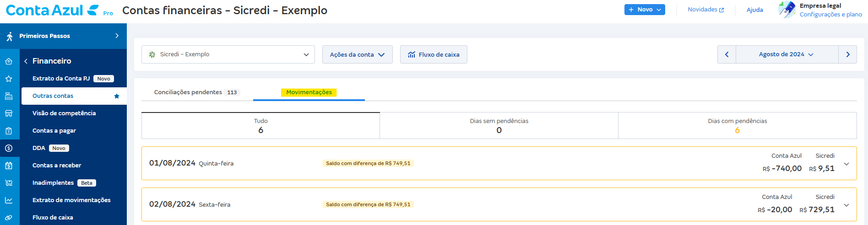Open the favorites star icon in sidebar
The height and width of the screenshot is (225, 868).
click(9, 79)
